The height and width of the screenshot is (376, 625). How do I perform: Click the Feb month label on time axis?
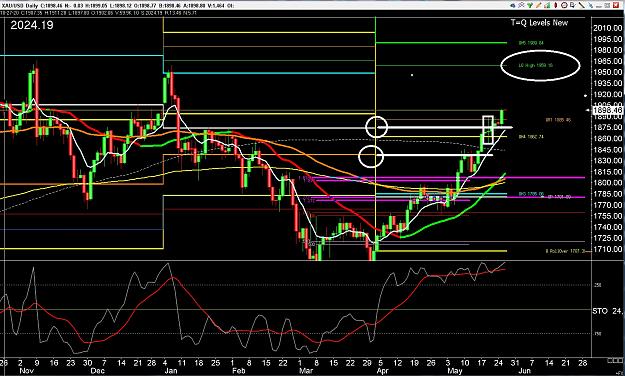238,371
